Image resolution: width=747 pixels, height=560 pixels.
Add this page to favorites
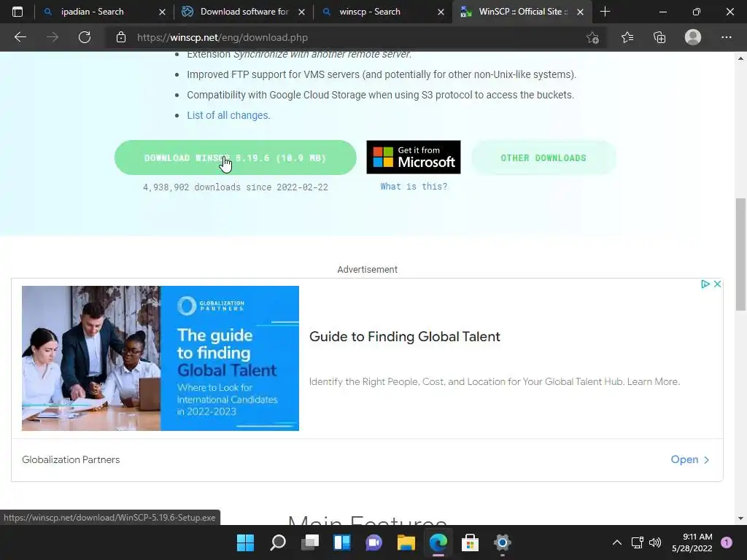592,37
